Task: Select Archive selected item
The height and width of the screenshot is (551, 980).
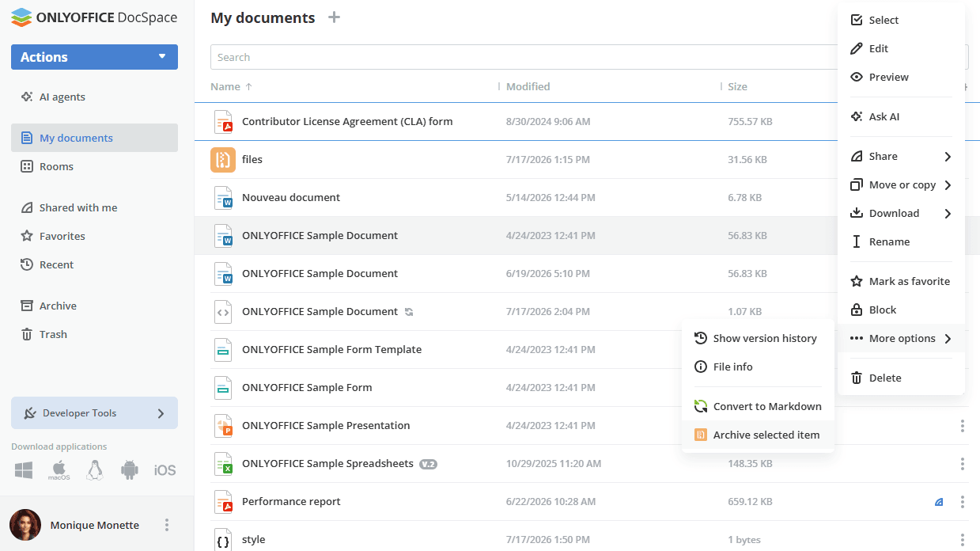Action: [758, 435]
